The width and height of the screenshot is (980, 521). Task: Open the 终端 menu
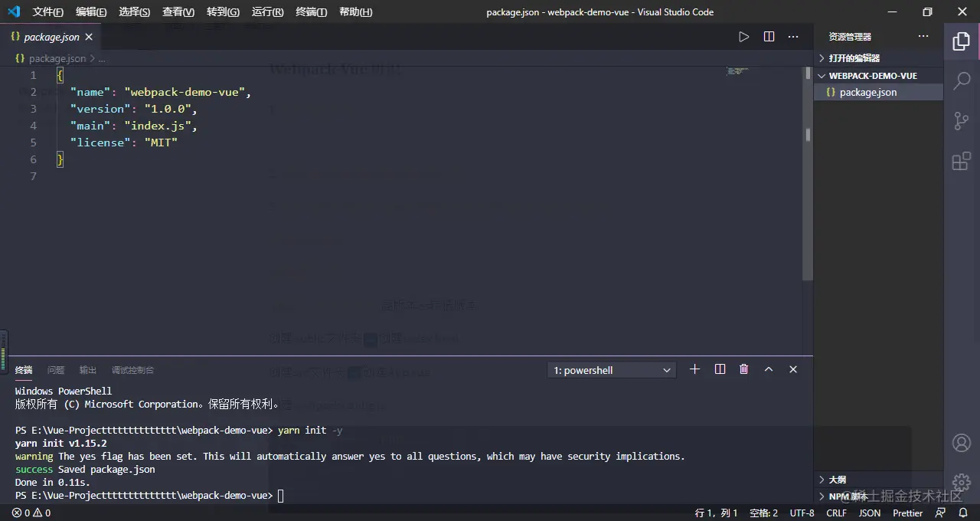click(x=310, y=11)
